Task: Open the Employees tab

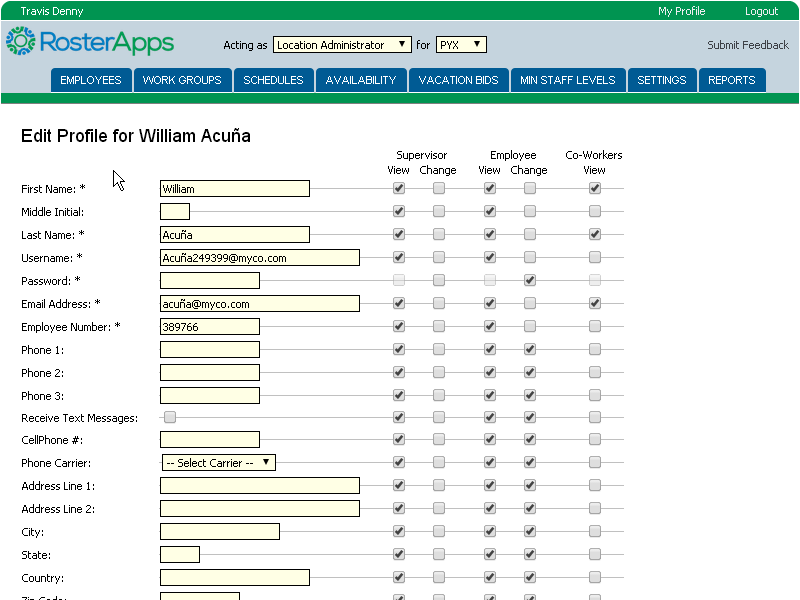Action: (x=91, y=80)
